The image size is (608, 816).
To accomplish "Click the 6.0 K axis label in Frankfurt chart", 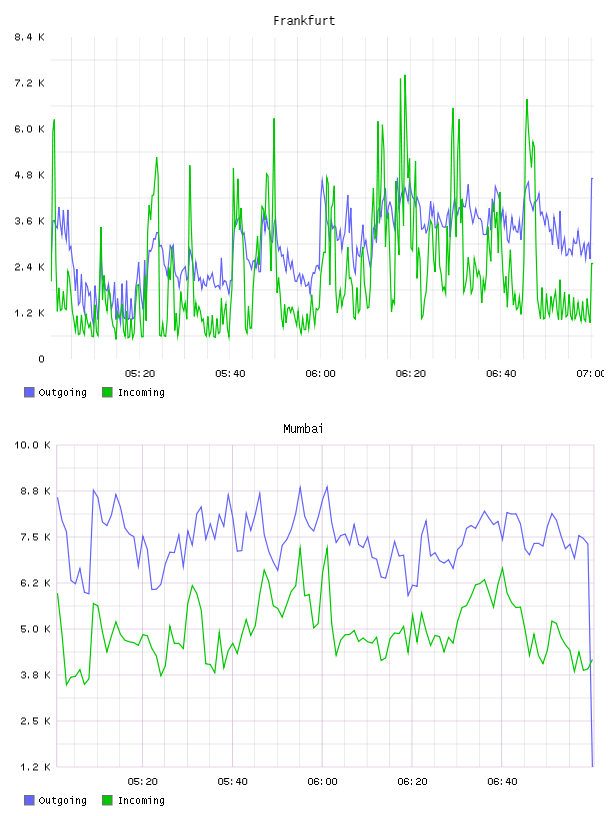I will pos(29,129).
